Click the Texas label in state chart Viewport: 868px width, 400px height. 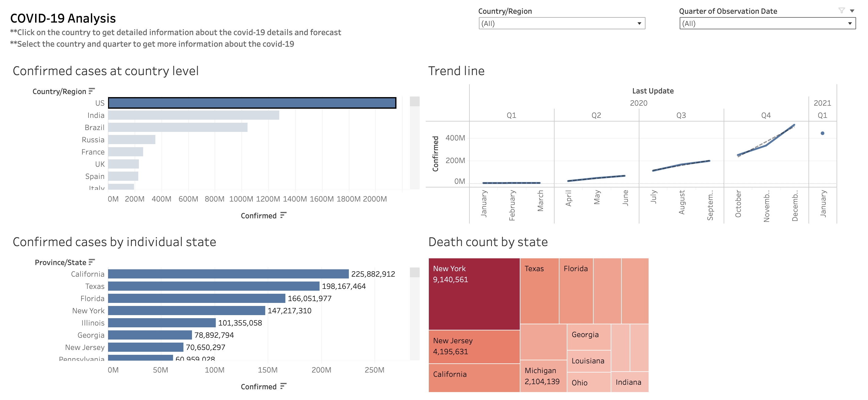tap(95, 286)
